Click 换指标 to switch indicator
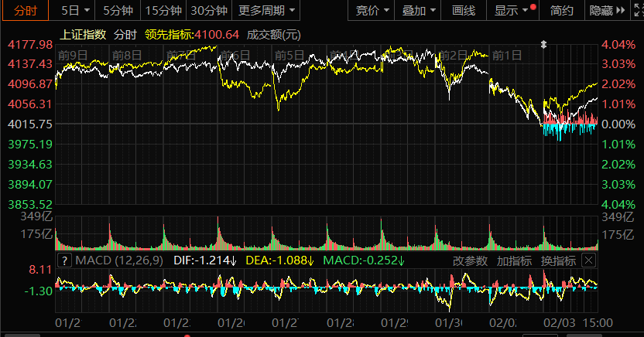The height and width of the screenshot is (337, 644). pos(557,260)
